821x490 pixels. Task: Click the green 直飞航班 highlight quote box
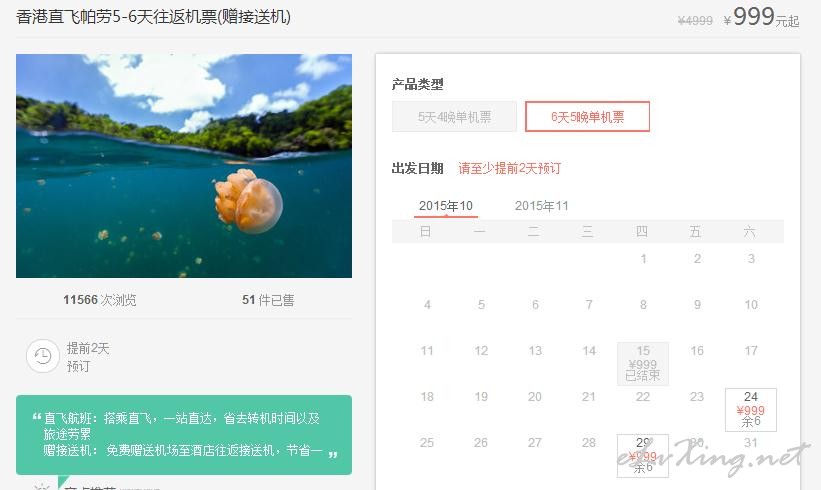[x=184, y=435]
